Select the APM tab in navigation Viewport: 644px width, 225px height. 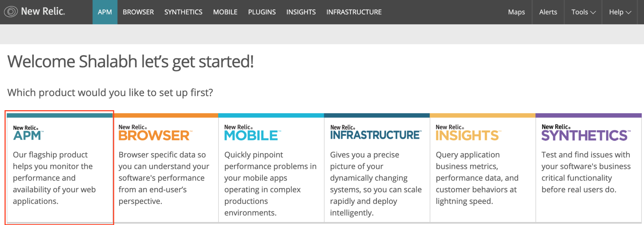[105, 12]
